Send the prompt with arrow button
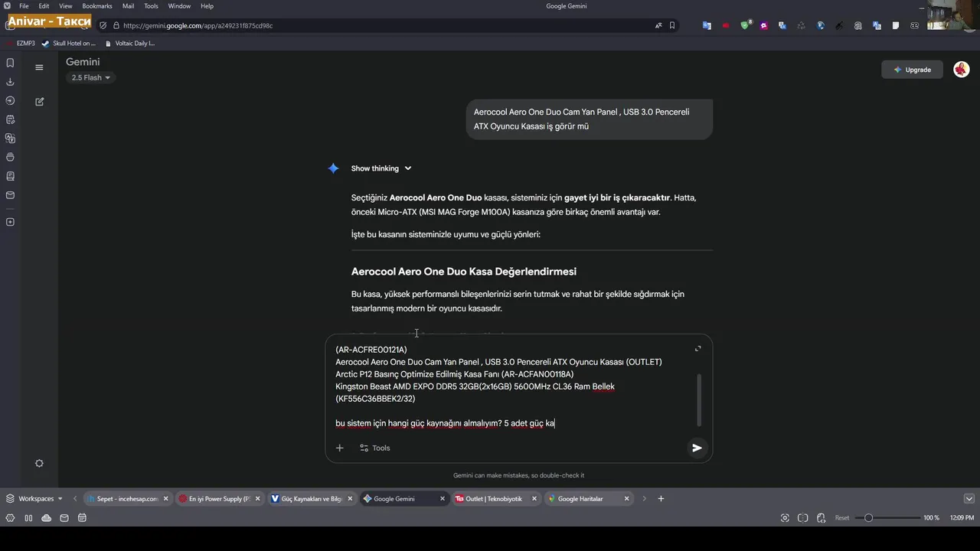 pyautogui.click(x=697, y=448)
